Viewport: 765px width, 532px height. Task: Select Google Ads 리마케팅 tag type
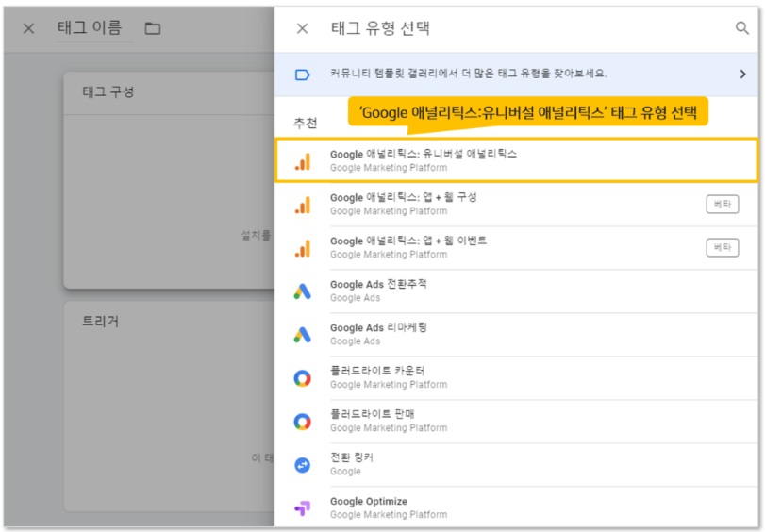(x=516, y=334)
